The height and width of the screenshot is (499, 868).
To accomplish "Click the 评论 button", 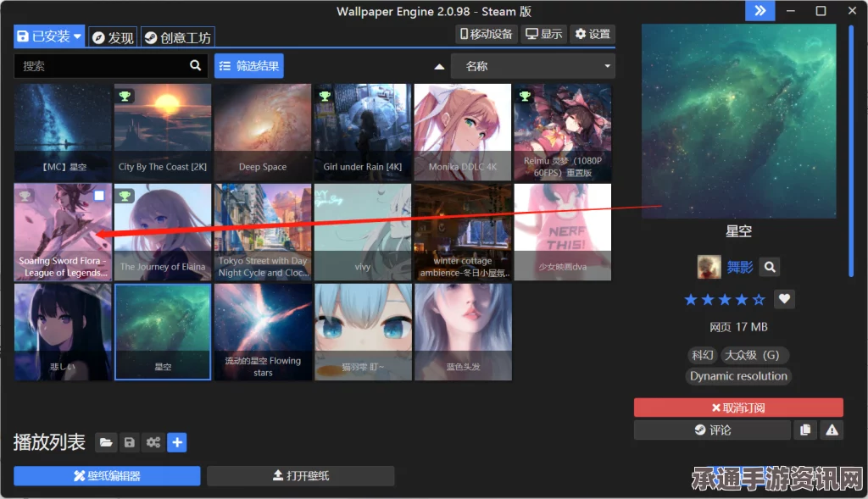I will click(712, 430).
